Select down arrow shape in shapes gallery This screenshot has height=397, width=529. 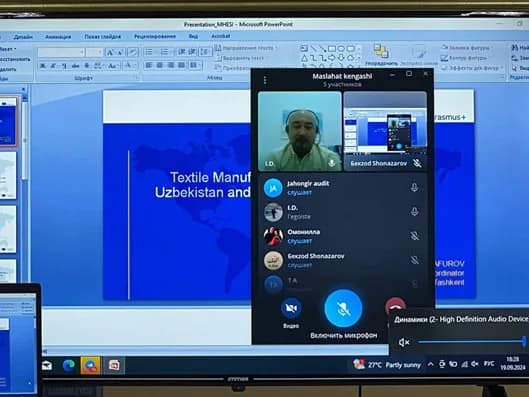(x=341, y=58)
